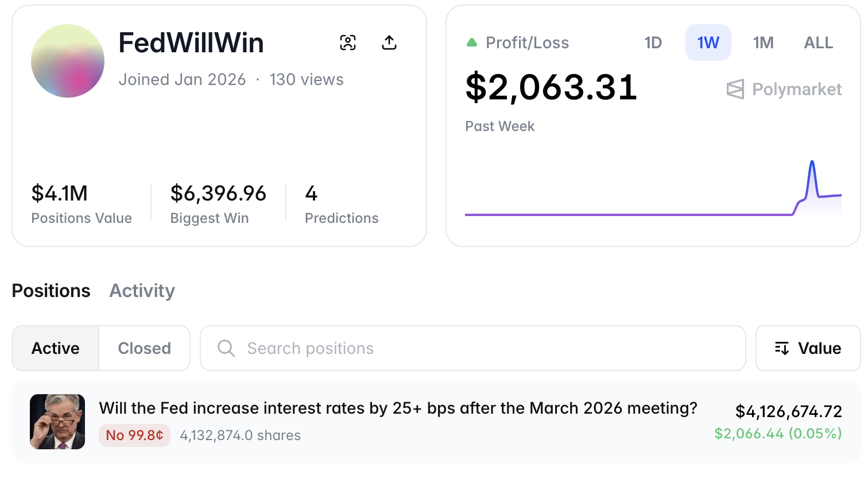The width and height of the screenshot is (868, 478).
Task: Switch to the Positions tab
Action: (x=51, y=291)
